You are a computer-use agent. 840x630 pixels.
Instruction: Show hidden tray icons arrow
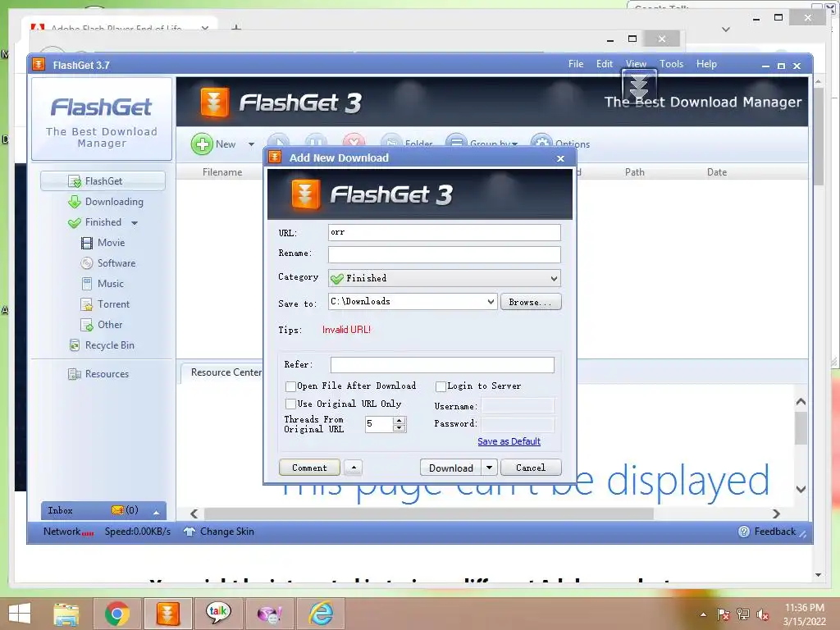click(703, 614)
